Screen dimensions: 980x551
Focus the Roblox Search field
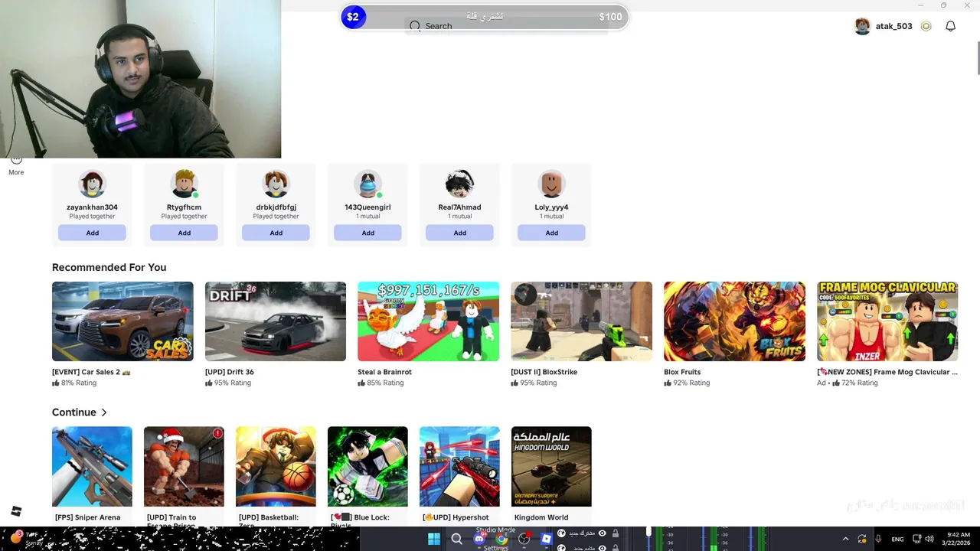[505, 26]
